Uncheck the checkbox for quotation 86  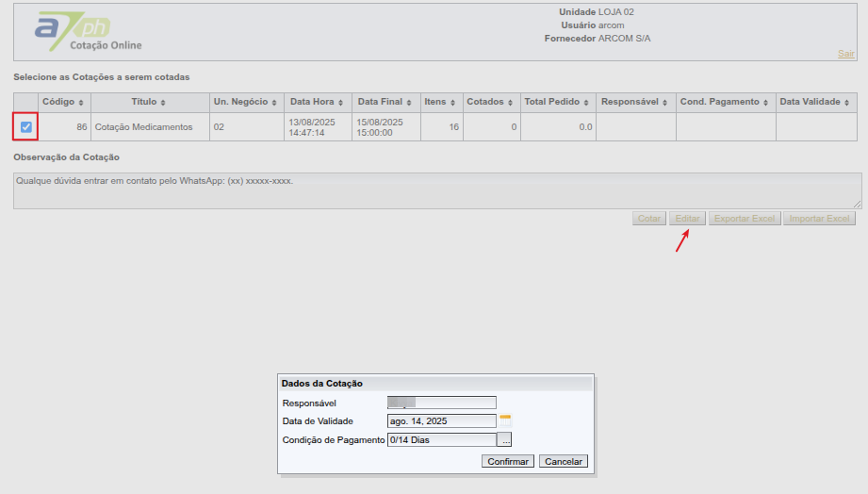tap(26, 126)
